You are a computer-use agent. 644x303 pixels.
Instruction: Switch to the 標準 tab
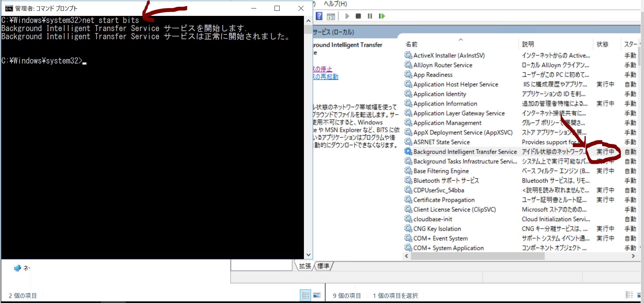coord(323,266)
